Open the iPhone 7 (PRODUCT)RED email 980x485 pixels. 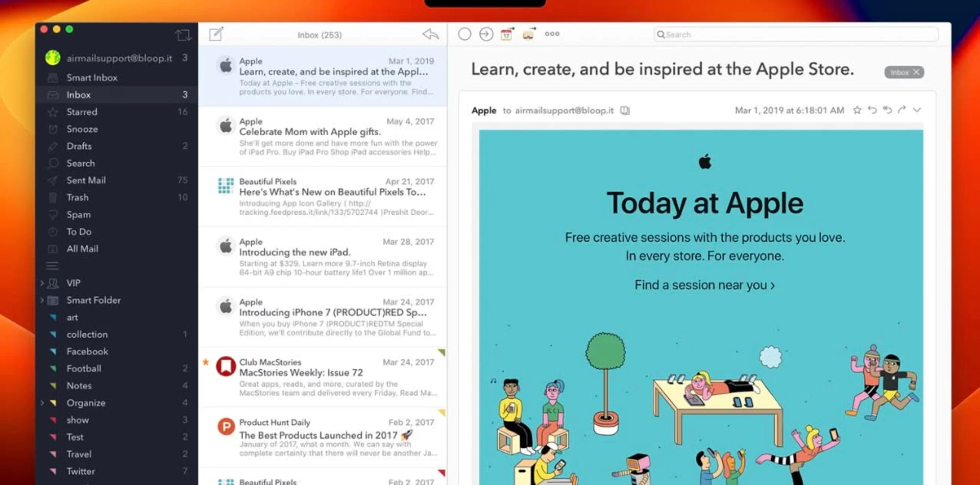click(323, 317)
